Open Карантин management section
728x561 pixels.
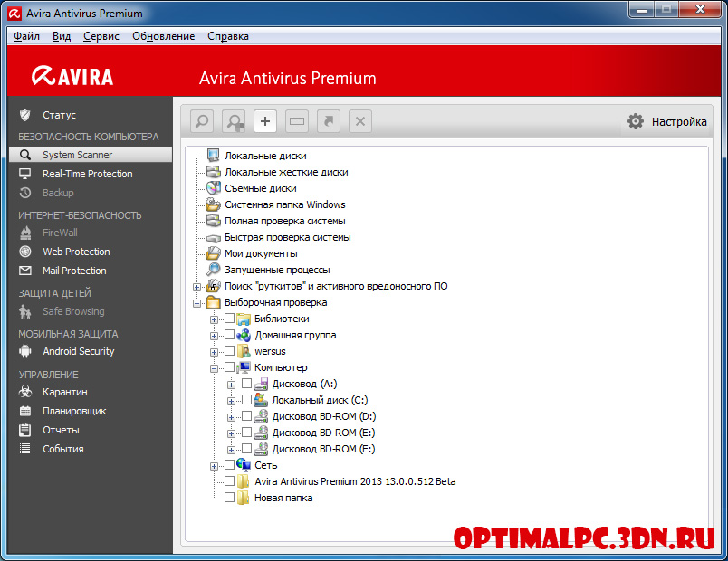click(x=65, y=392)
